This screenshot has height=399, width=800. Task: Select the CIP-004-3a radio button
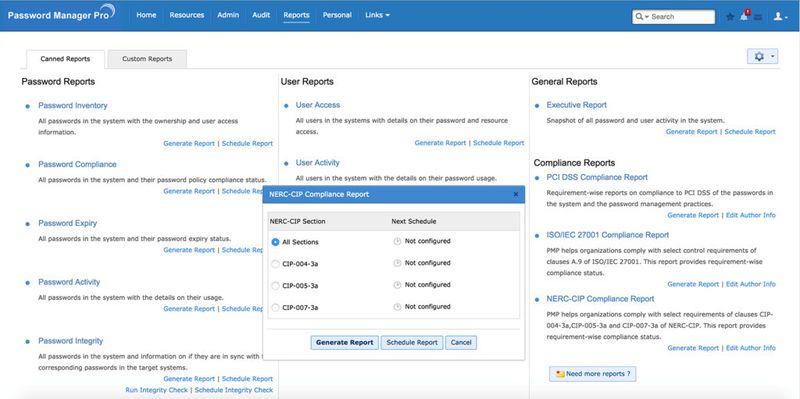[x=276, y=264]
